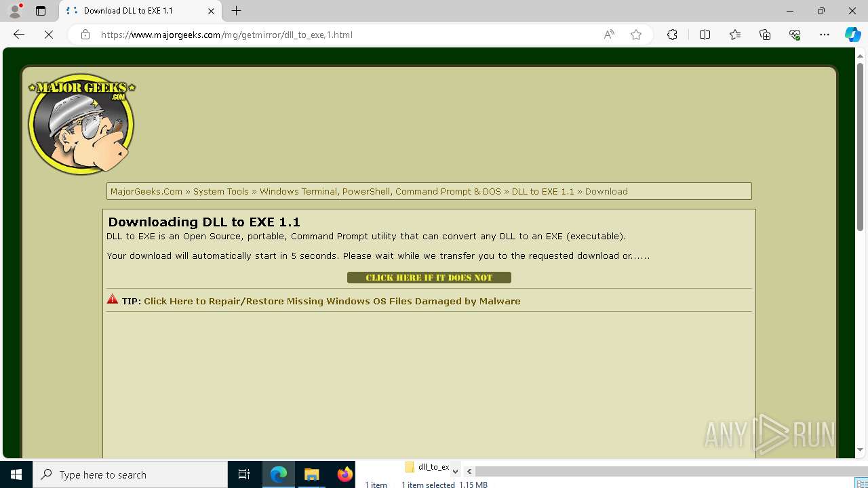Expand the Explorer path dropdown chevron
The image size is (868, 488).
455,471
